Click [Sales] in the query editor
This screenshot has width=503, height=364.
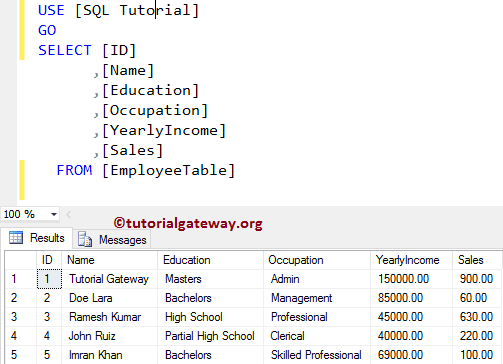(x=132, y=150)
